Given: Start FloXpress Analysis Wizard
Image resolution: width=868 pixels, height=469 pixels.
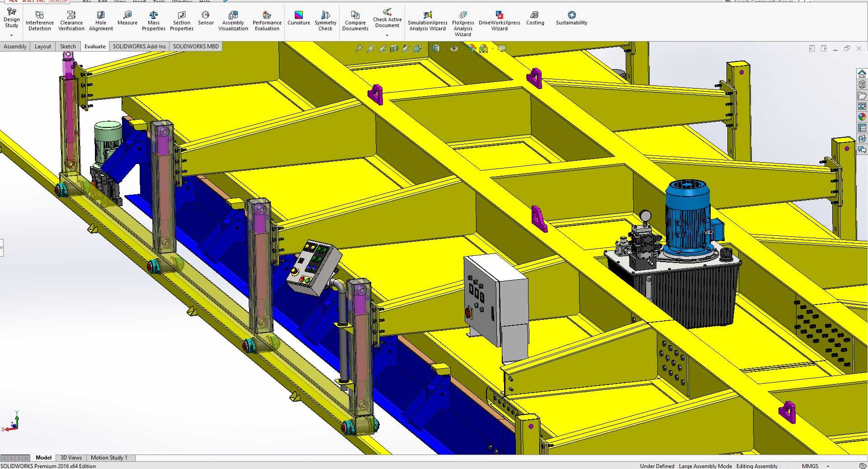Looking at the screenshot, I should click(x=463, y=24).
